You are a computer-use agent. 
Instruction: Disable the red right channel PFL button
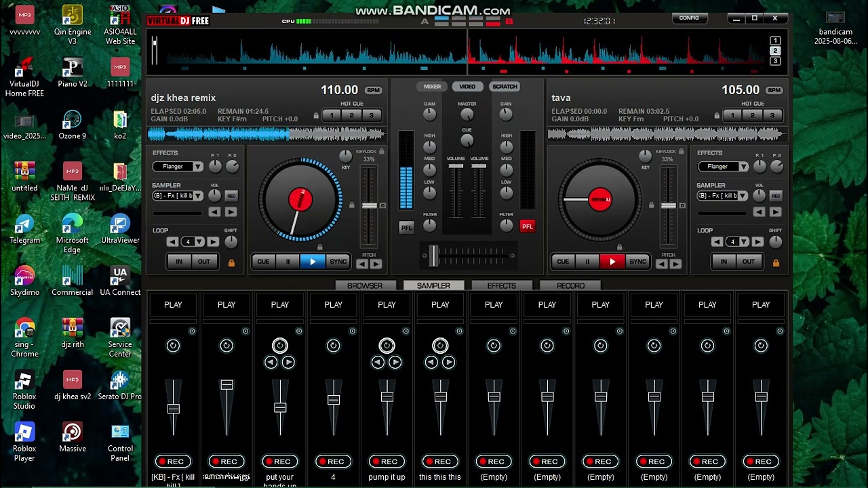coord(527,226)
